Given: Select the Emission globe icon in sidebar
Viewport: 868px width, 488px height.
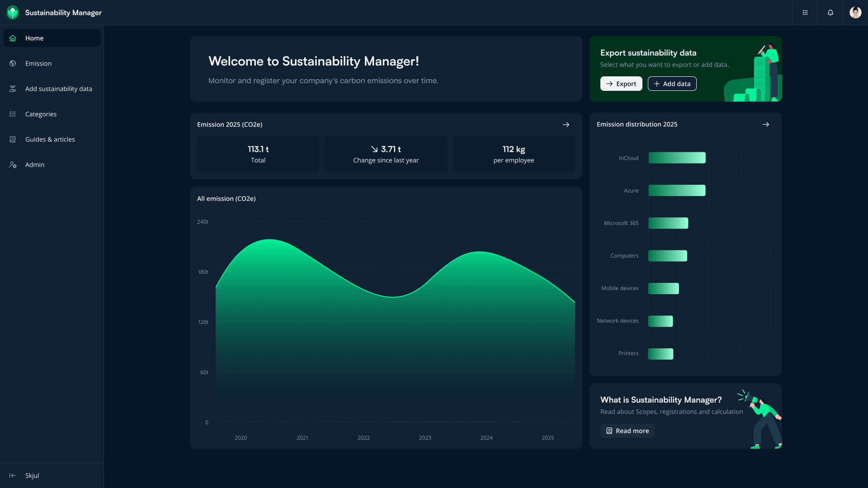Looking at the screenshot, I should click(13, 63).
